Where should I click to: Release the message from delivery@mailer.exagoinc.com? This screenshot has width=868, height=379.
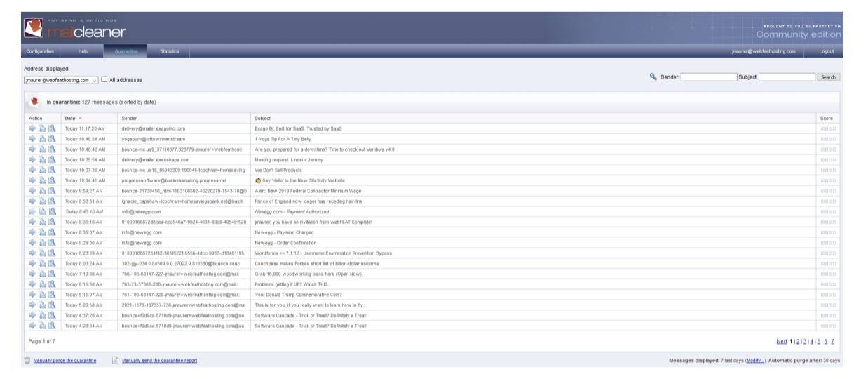(32, 128)
